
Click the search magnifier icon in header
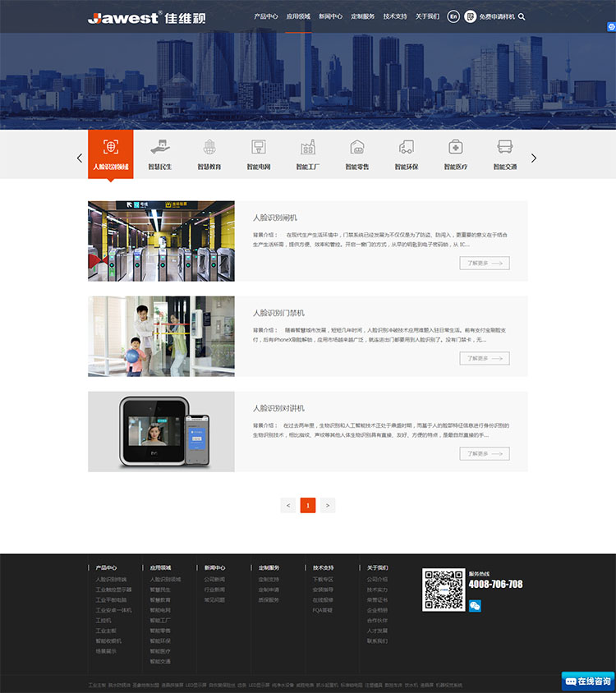522,16
